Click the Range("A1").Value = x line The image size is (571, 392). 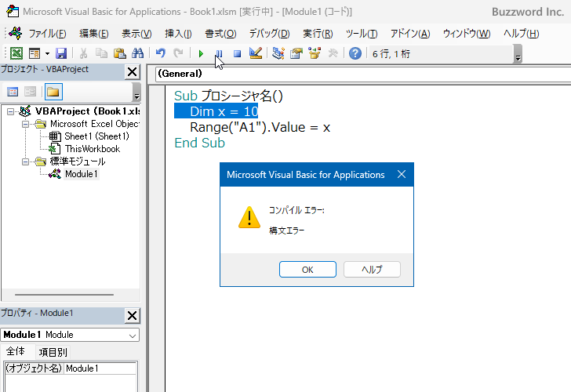point(260,127)
